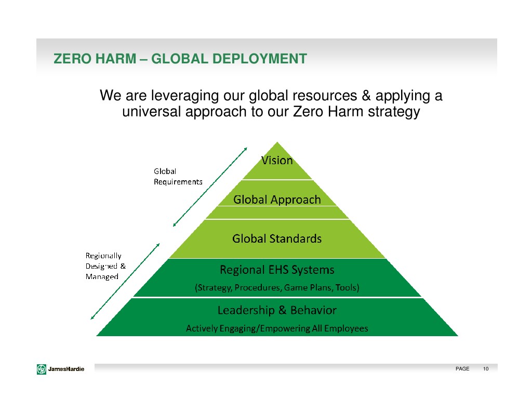Select the 'Regionally Designed & Managed' label

tap(105, 266)
